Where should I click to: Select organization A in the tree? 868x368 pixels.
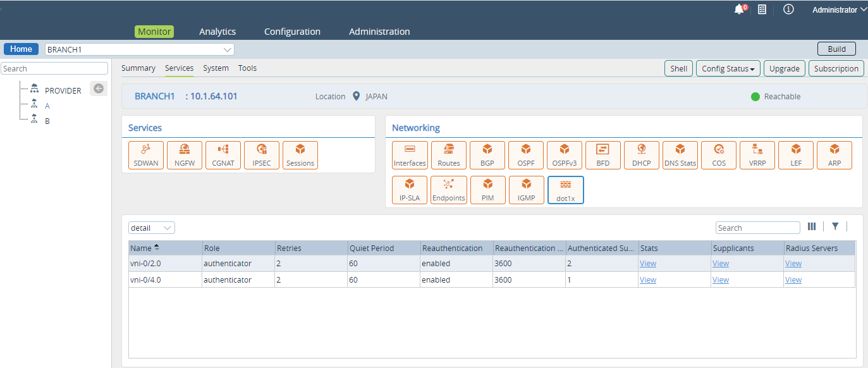47,106
